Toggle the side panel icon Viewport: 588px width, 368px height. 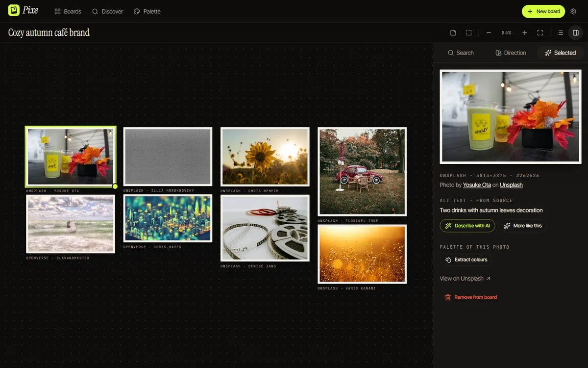point(576,33)
